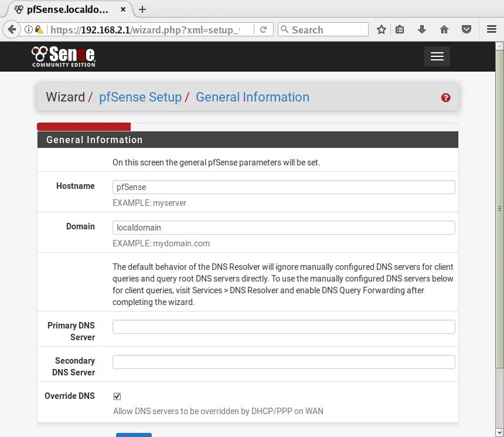
Task: Click the red wizard progress bar
Action: (84, 127)
